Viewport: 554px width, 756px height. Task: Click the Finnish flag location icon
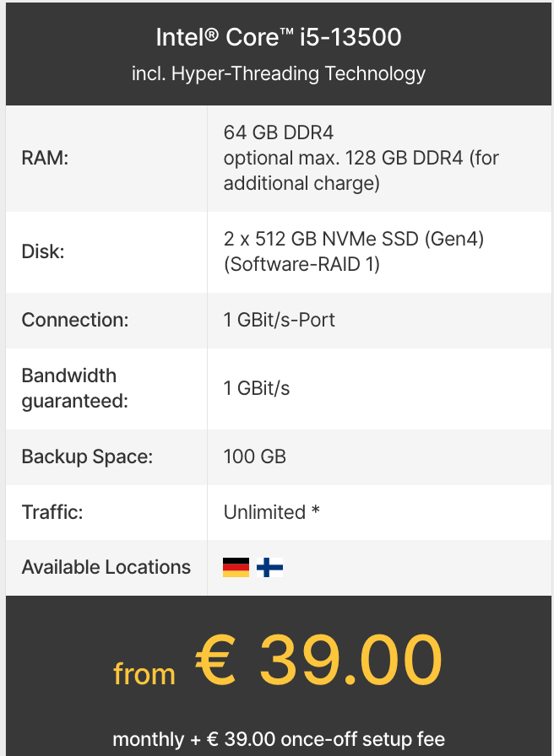[269, 568]
